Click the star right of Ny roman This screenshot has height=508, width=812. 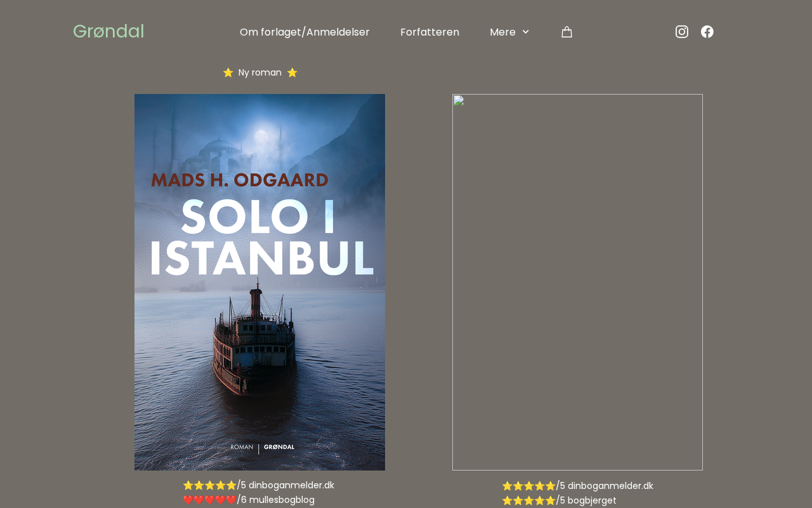click(x=292, y=72)
